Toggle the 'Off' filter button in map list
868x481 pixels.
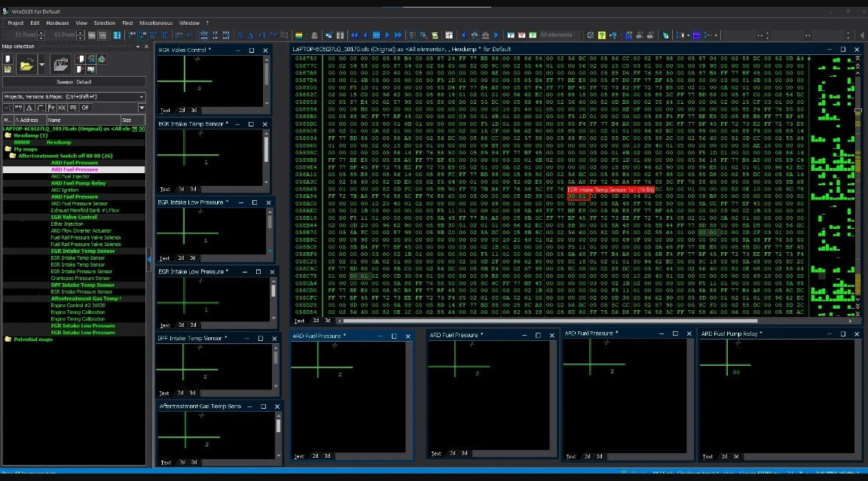(85, 108)
